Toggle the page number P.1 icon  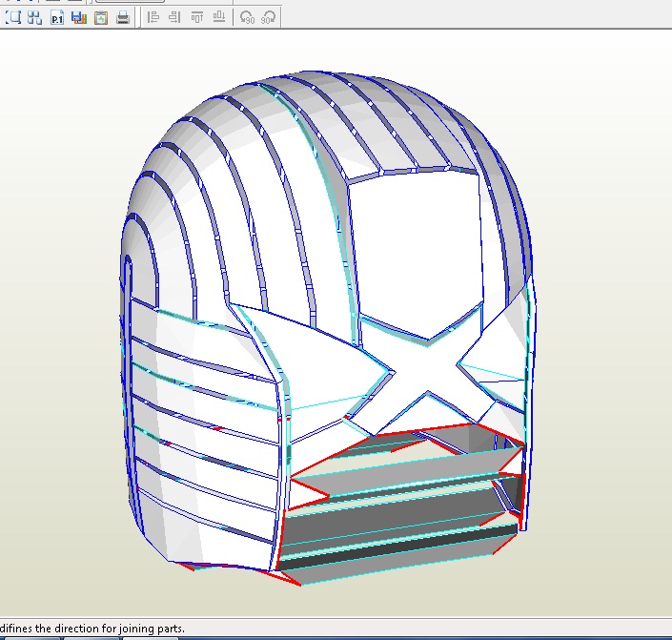[x=57, y=17]
